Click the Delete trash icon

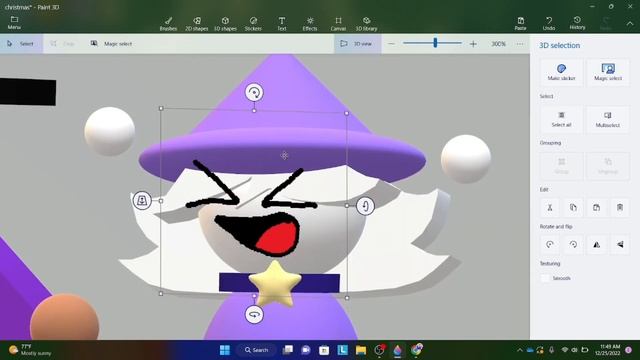point(620,208)
